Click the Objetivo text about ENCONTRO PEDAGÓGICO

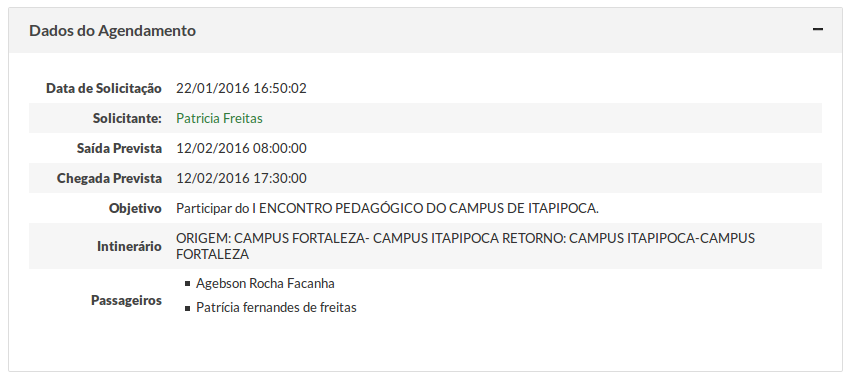click(388, 208)
